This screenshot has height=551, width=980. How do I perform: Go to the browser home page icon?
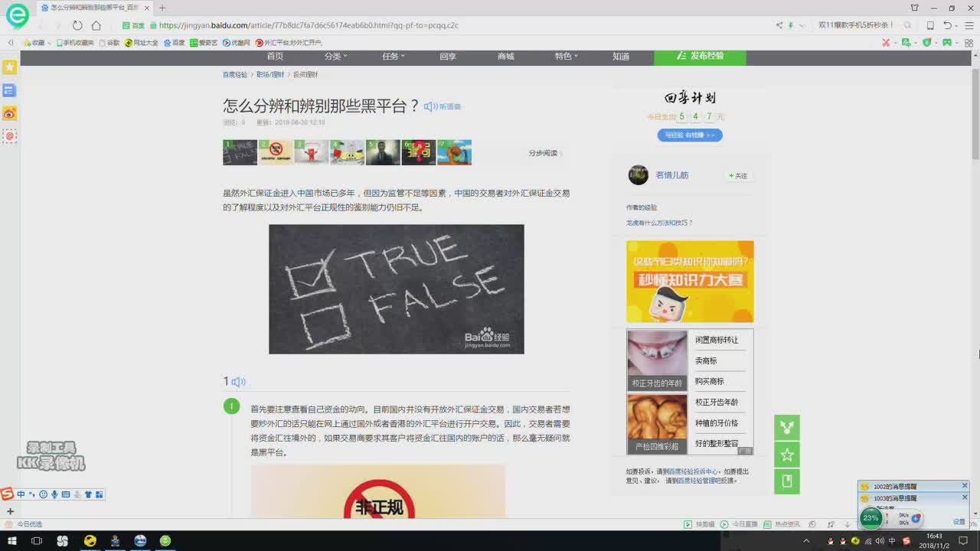(96, 25)
